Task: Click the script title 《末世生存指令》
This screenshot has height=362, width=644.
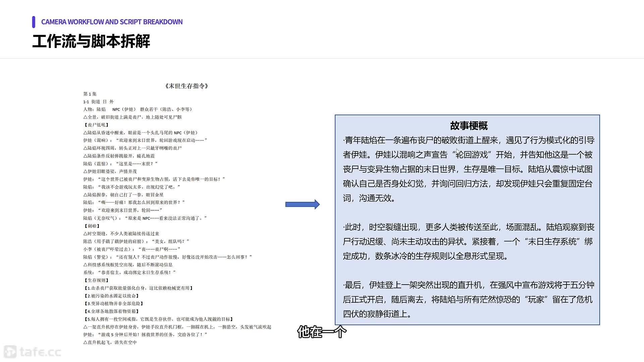Action: click(186, 86)
